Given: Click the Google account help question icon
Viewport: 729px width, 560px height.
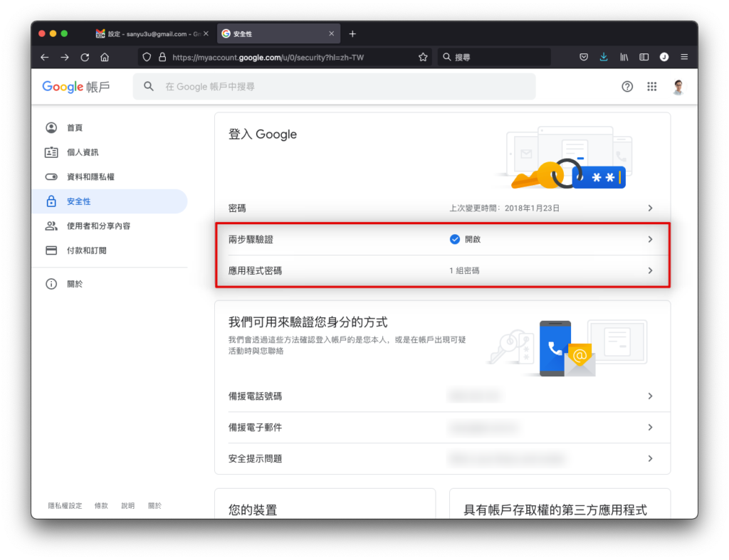Looking at the screenshot, I should (x=627, y=86).
